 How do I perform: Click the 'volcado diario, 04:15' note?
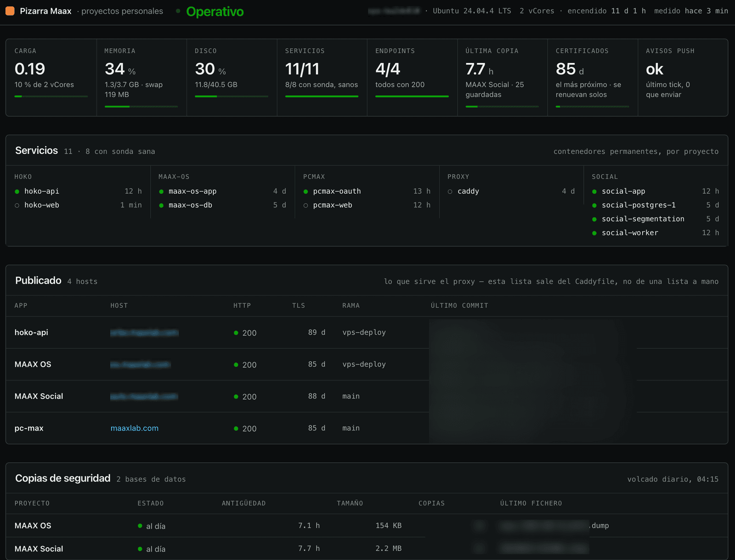pyautogui.click(x=673, y=479)
